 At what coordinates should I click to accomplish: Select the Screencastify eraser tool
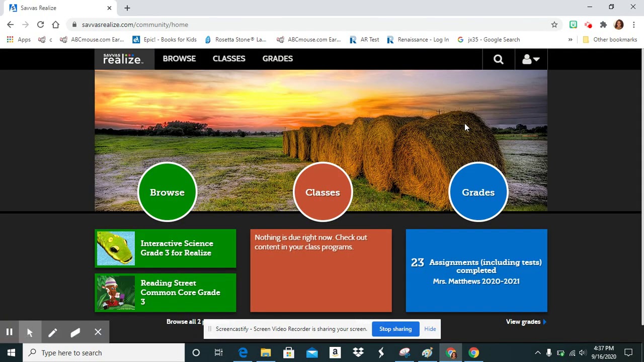pos(75,332)
